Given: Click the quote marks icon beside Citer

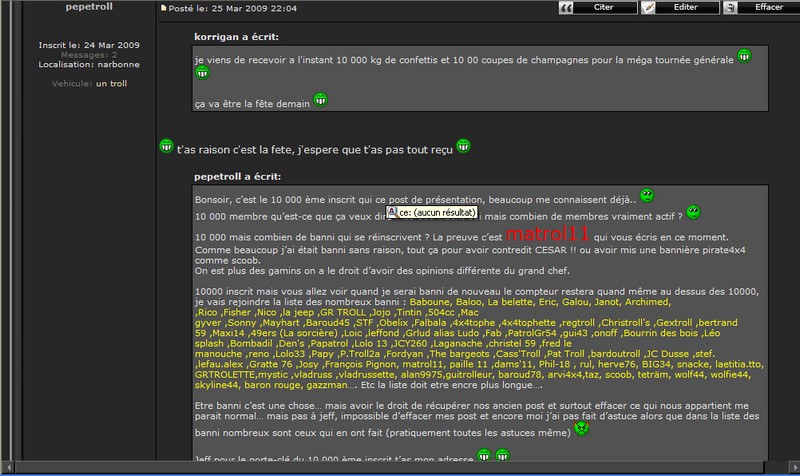Looking at the screenshot, I should coord(566,8).
